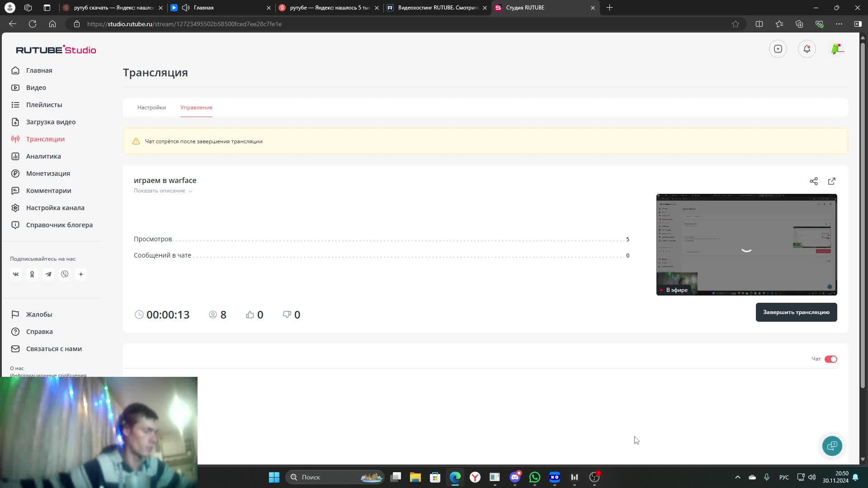Screen dimensions: 868x488
Task: Switch to the Настройки tab
Action: pos(151,108)
